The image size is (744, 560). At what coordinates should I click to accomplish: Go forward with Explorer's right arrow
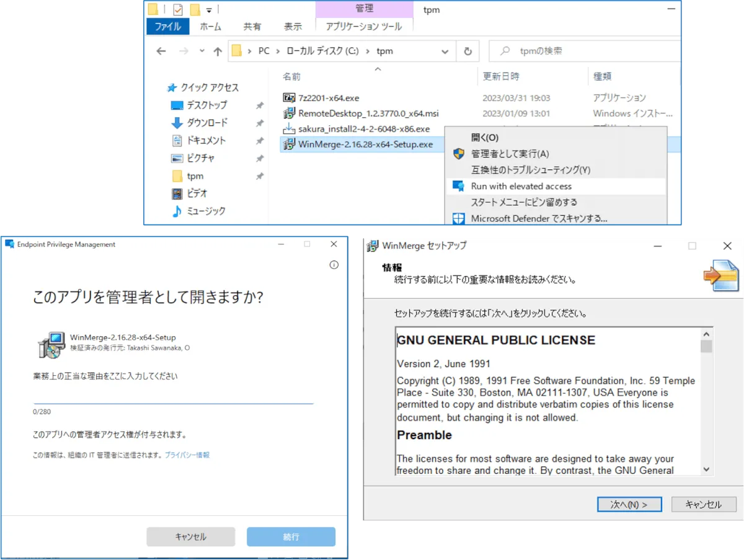point(185,51)
